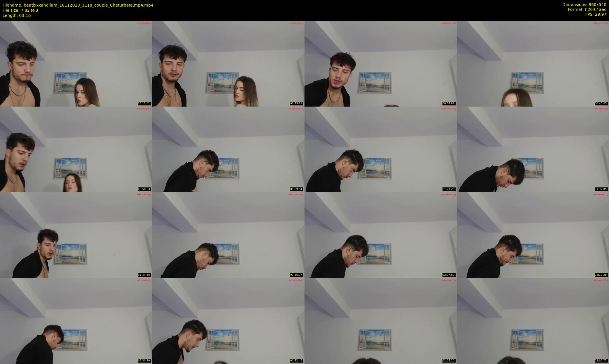Select the "File size: 7.82 MiB" text
The width and height of the screenshot is (609, 364).
pyautogui.click(x=20, y=10)
